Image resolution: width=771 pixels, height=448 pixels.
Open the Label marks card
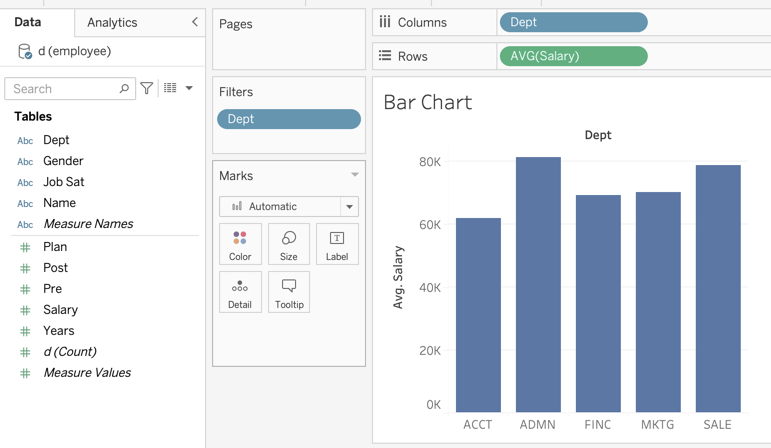point(337,244)
